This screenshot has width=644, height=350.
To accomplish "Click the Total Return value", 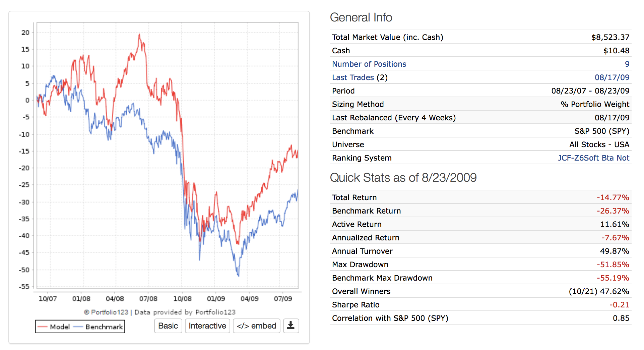I will [613, 197].
